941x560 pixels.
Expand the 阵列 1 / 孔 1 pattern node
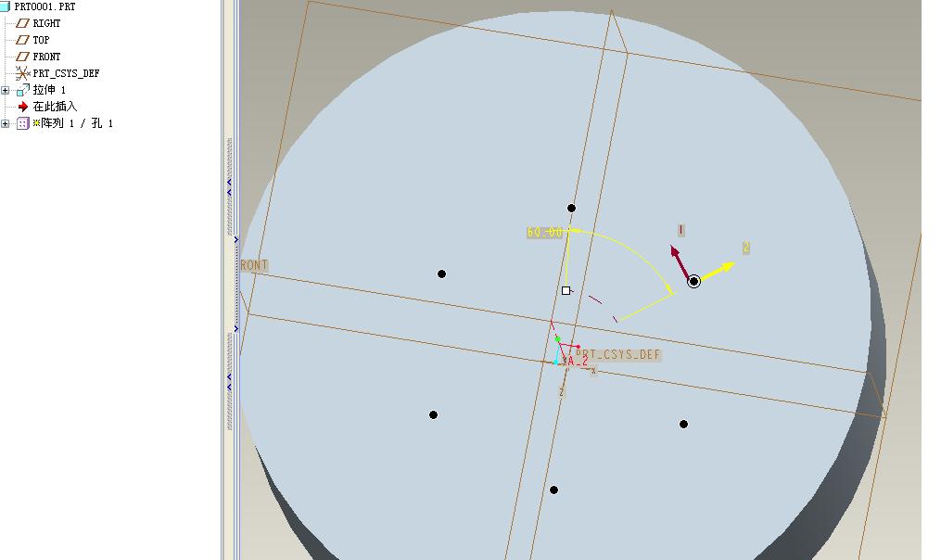click(6, 123)
